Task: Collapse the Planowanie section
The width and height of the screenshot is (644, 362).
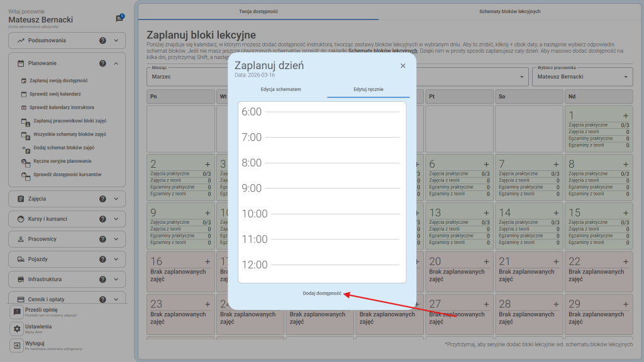Action: [x=116, y=63]
